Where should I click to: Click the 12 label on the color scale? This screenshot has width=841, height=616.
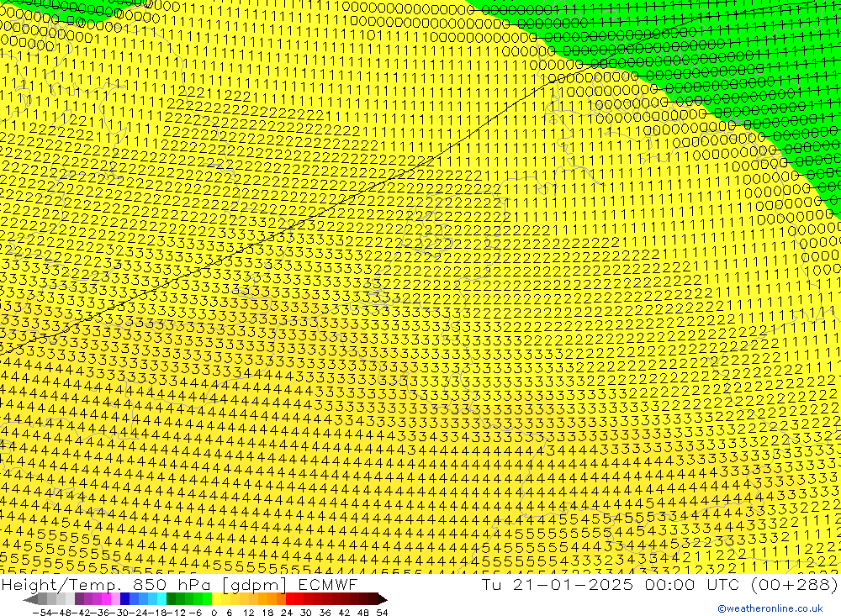click(248, 613)
